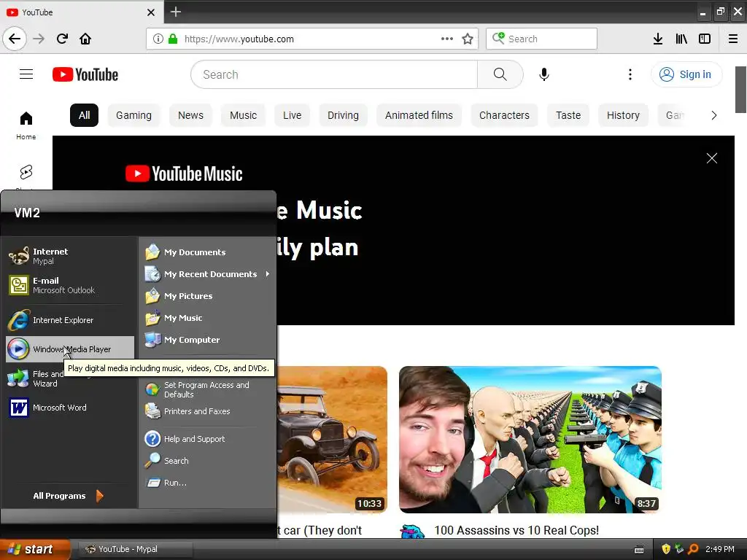Select the Music category chip
Image resolution: width=747 pixels, height=560 pixels.
click(243, 115)
